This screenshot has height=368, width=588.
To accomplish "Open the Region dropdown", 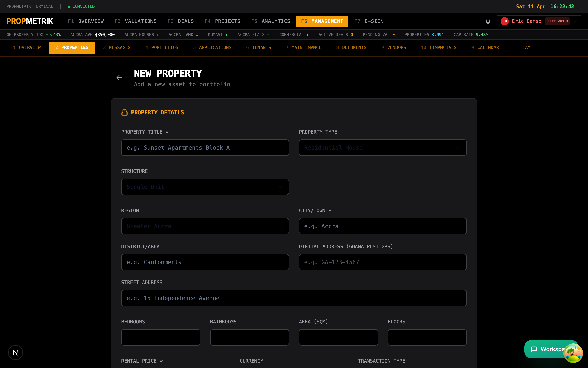I will (205, 226).
